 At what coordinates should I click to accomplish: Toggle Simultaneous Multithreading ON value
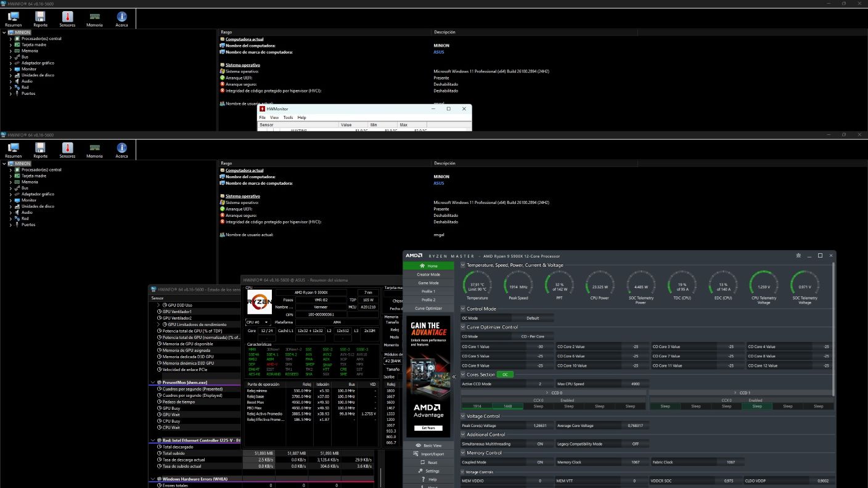[539, 444]
